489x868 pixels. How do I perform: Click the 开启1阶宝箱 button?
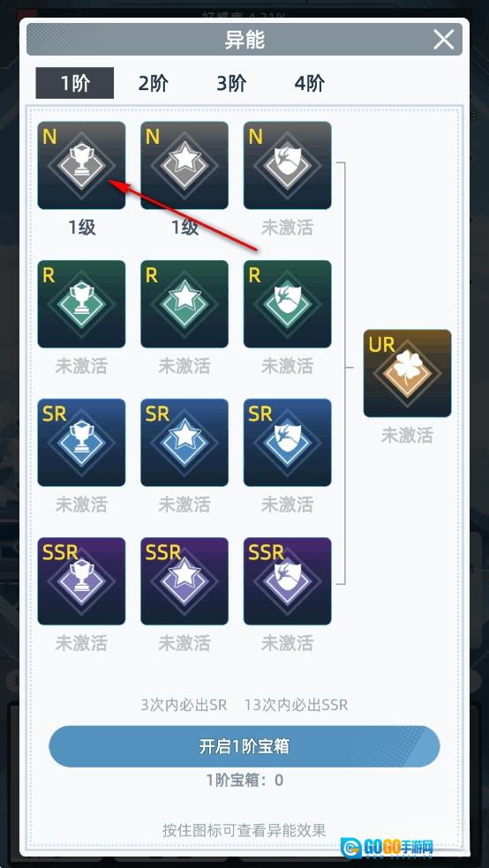coord(244,746)
